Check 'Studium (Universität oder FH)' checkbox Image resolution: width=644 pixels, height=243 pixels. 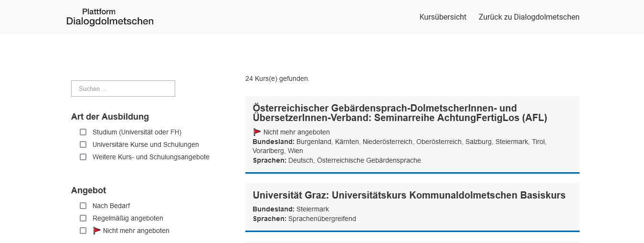[83, 132]
